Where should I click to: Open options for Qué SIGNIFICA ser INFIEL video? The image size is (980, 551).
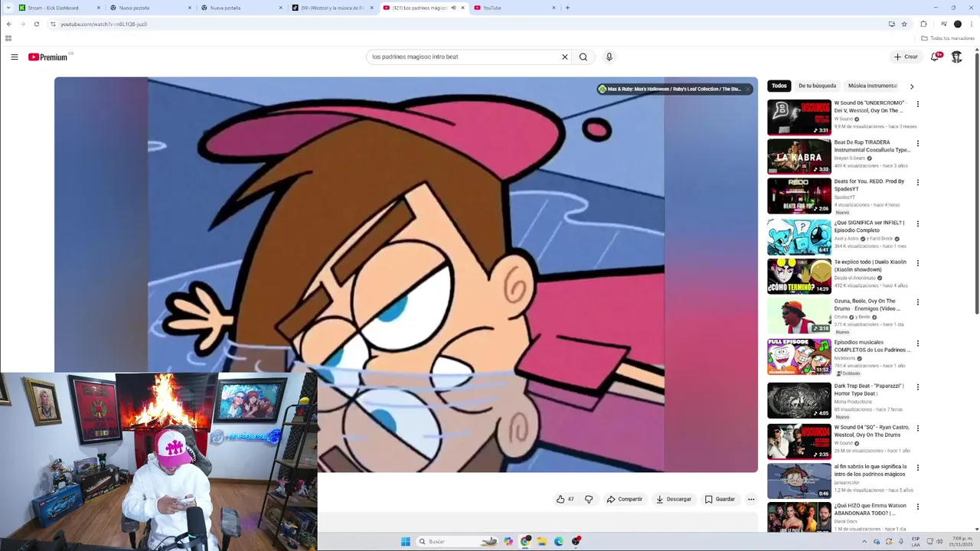click(917, 223)
